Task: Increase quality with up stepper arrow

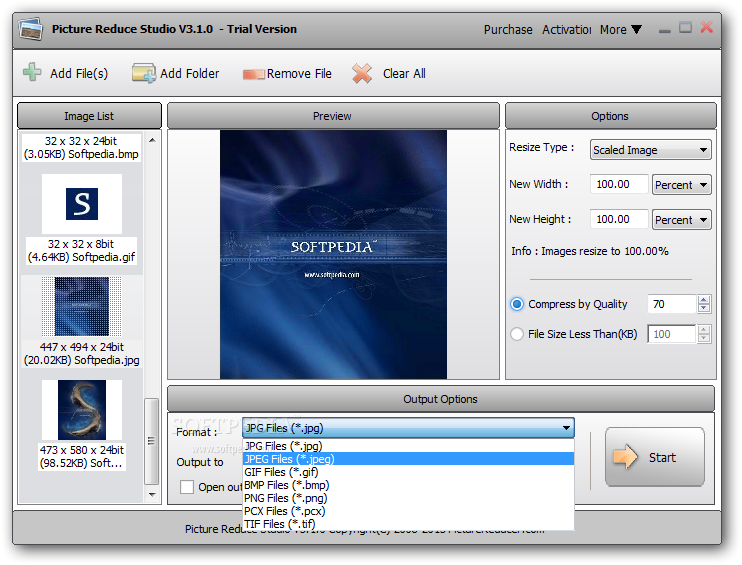Action: point(704,300)
